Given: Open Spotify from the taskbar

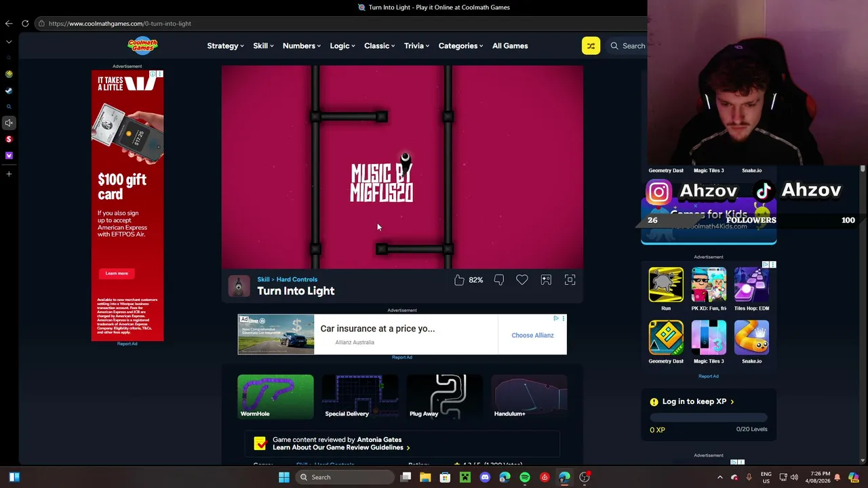Looking at the screenshot, I should coord(525,477).
